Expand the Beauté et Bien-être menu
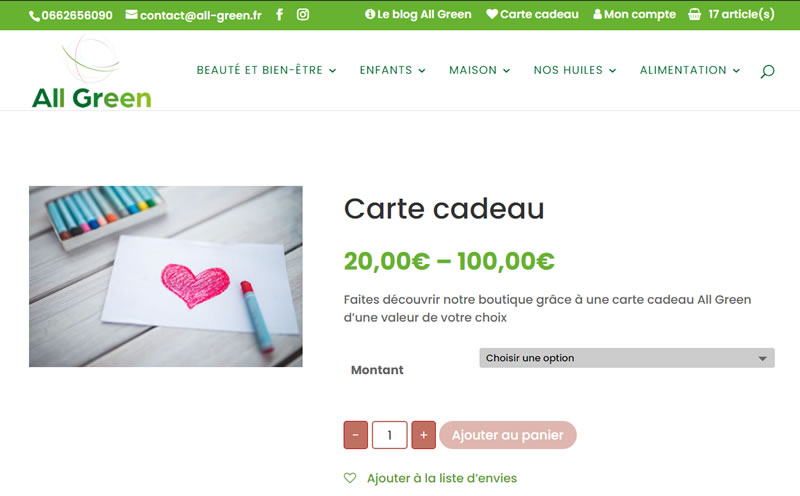 pos(266,70)
